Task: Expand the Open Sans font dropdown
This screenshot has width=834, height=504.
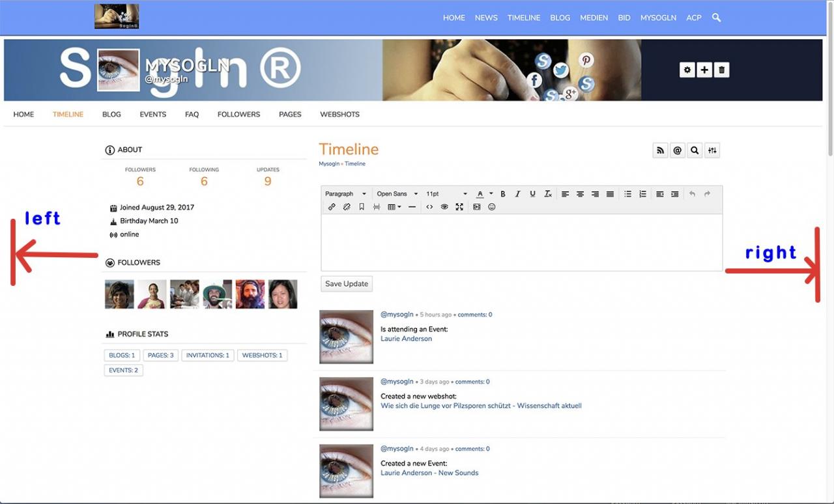Action: pyautogui.click(x=397, y=194)
